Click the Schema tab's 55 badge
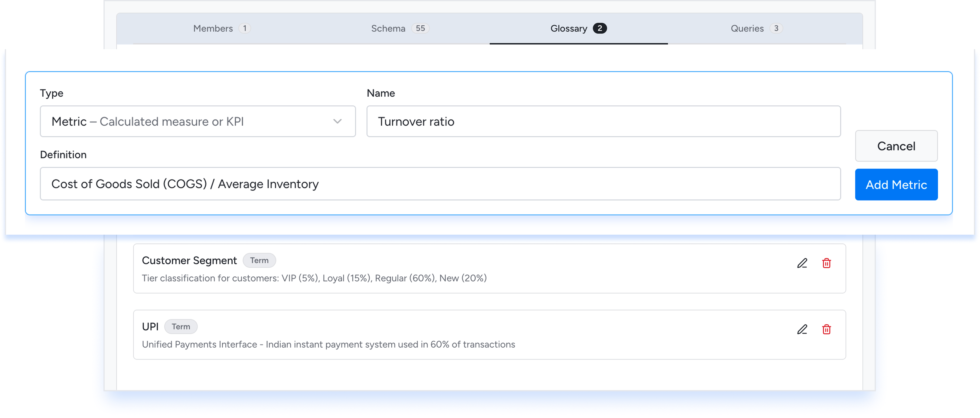 click(421, 28)
